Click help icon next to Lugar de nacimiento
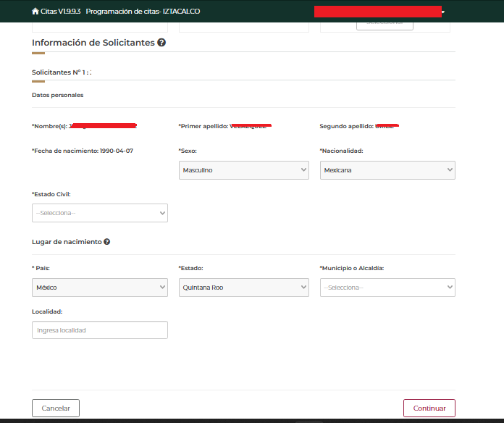Viewport: 504px width, 423px height. click(x=107, y=242)
